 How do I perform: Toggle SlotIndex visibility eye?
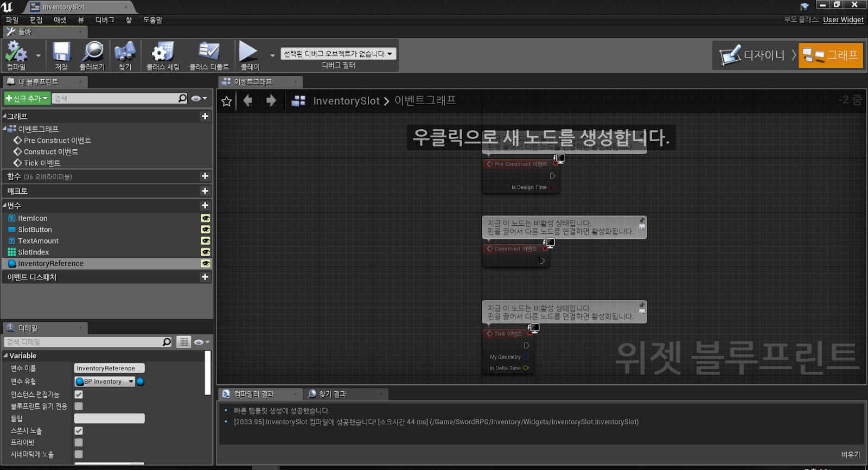tap(206, 252)
